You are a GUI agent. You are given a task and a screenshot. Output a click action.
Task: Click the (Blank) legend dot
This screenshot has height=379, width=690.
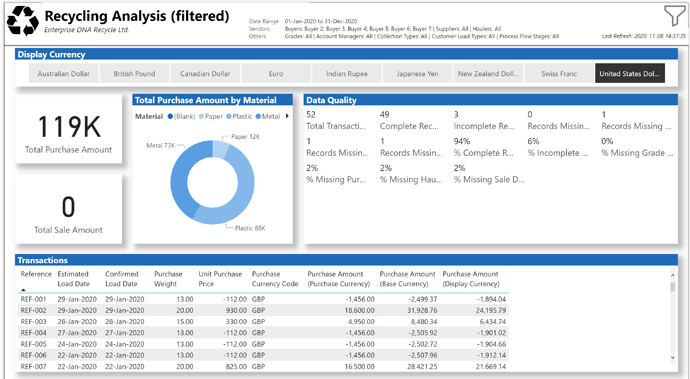[170, 117]
